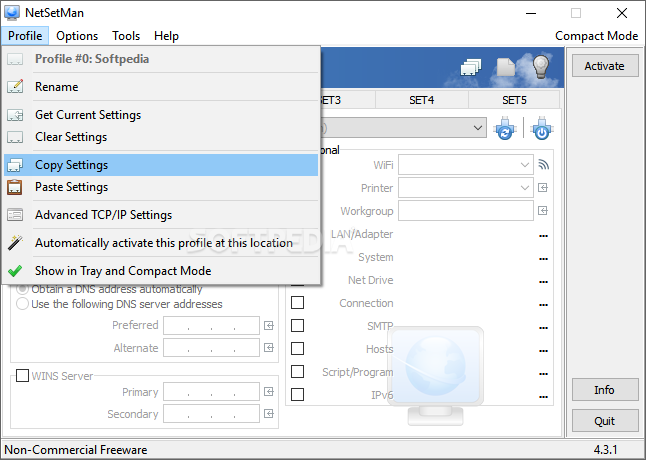This screenshot has height=460, width=646.
Task: Click the Info button
Action: 605,390
